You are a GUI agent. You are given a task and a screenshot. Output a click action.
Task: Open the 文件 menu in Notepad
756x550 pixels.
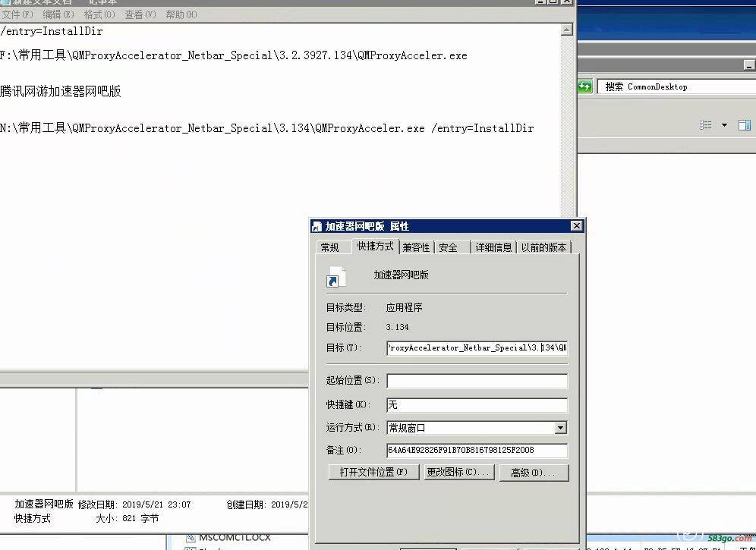coord(17,14)
